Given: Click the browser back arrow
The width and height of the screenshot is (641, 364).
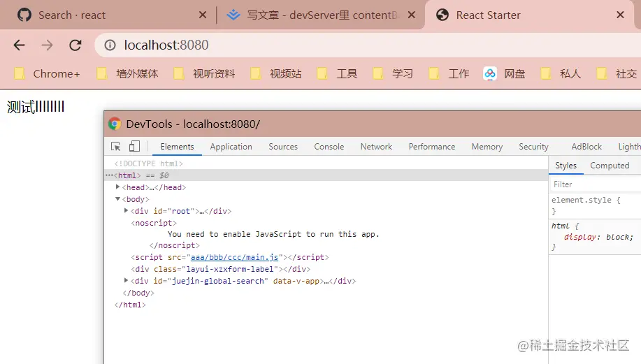Looking at the screenshot, I should pyautogui.click(x=19, y=45).
